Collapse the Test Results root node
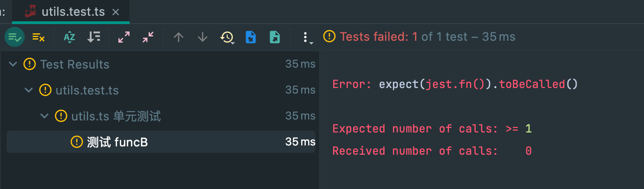644x189 pixels. coord(13,64)
